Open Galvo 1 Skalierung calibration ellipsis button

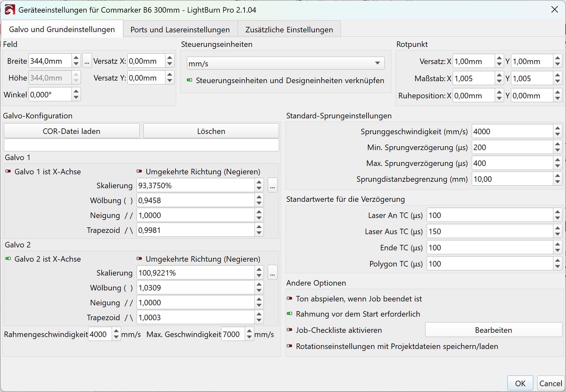[273, 185]
